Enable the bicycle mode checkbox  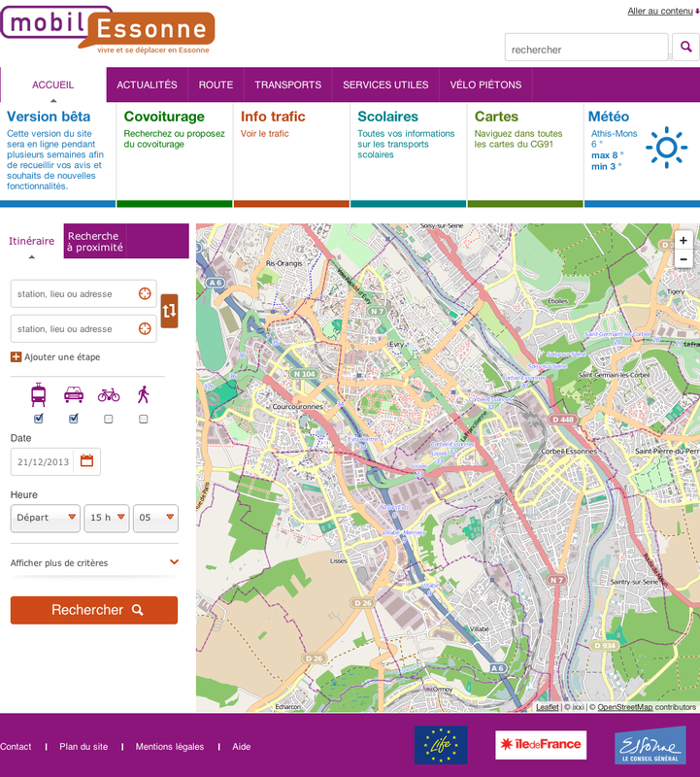[x=109, y=419]
